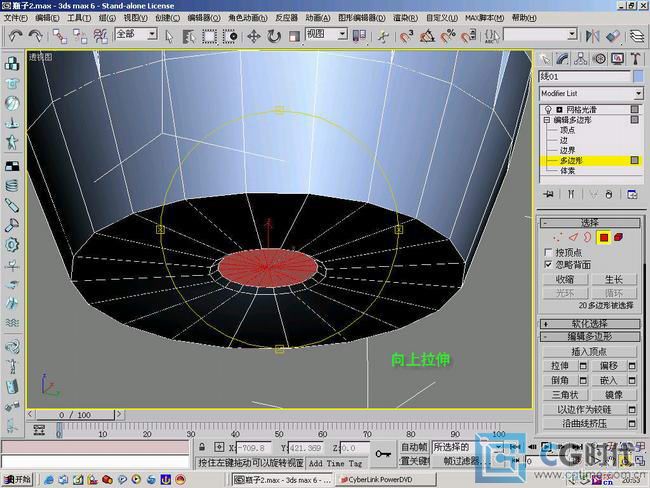The height and width of the screenshot is (488, 650).
Task: Click the time slider showing 0 / 100
Action: 75,415
